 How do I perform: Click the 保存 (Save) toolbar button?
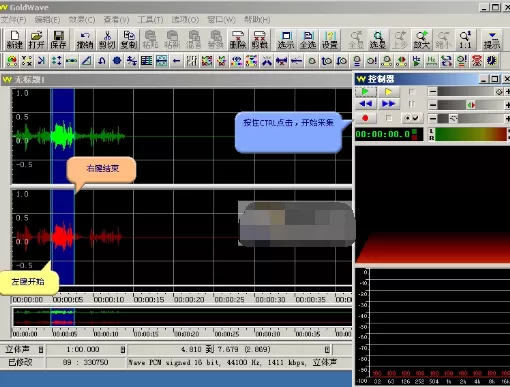(x=58, y=40)
